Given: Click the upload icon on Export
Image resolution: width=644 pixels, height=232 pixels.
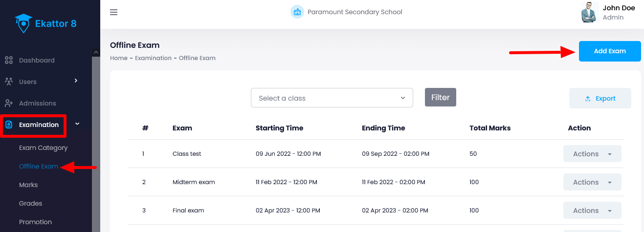Looking at the screenshot, I should click(x=588, y=99).
